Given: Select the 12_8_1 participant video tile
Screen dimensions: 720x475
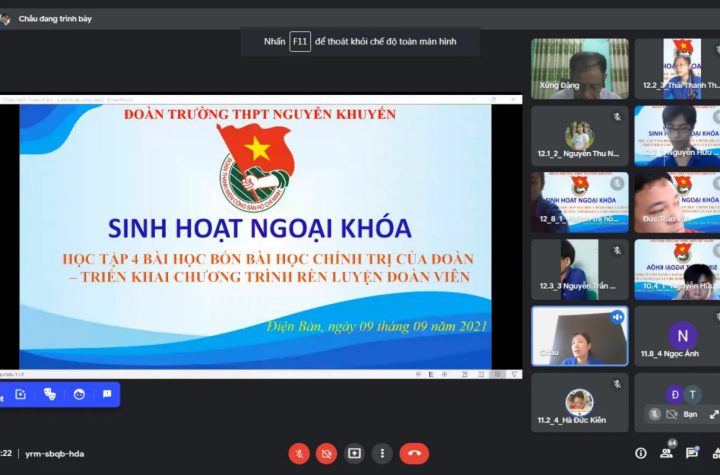Looking at the screenshot, I should [x=579, y=203].
